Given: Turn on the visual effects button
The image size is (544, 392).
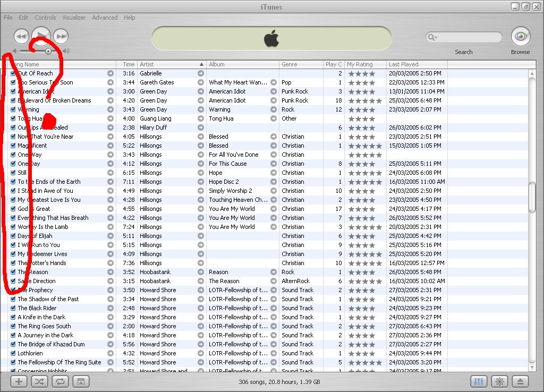Looking at the screenshot, I should coord(499,381).
